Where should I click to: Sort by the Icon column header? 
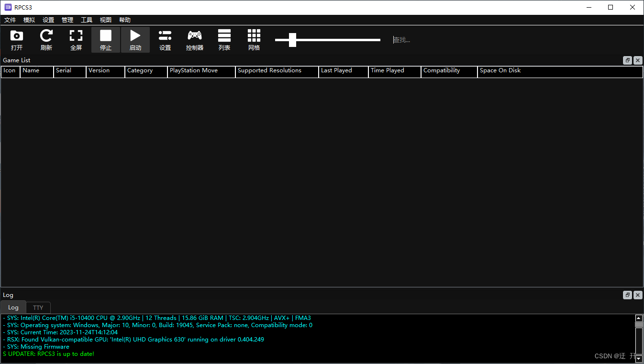11,71
